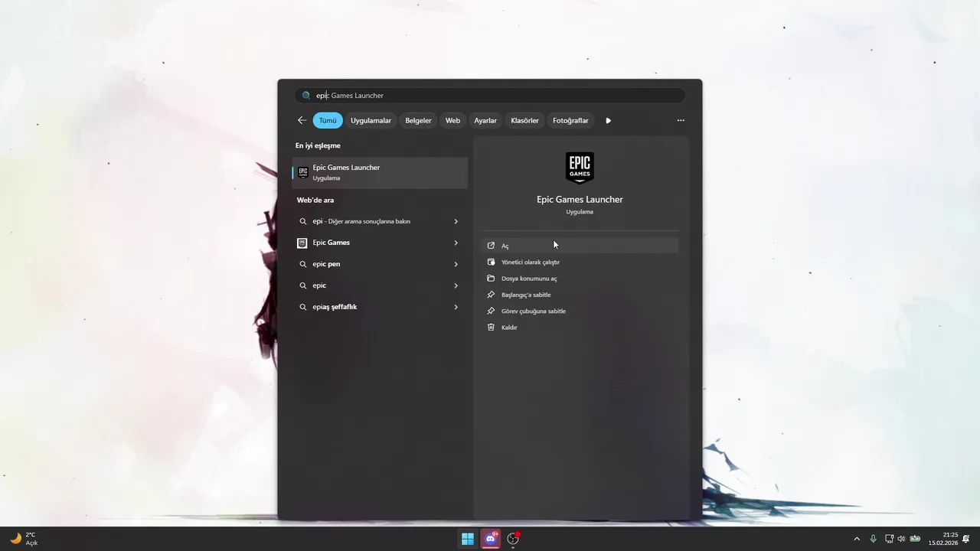
Task: Click the magnifier icon beside 'epic pen'
Action: click(303, 264)
